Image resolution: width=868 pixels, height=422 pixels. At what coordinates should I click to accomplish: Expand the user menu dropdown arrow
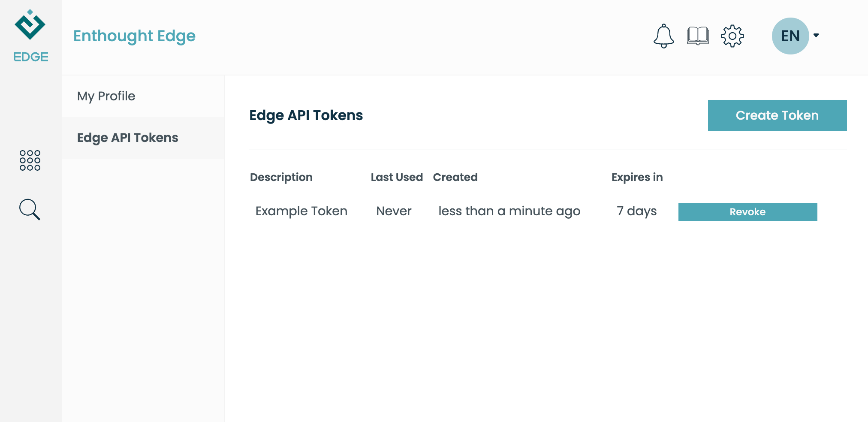pyautogui.click(x=816, y=36)
